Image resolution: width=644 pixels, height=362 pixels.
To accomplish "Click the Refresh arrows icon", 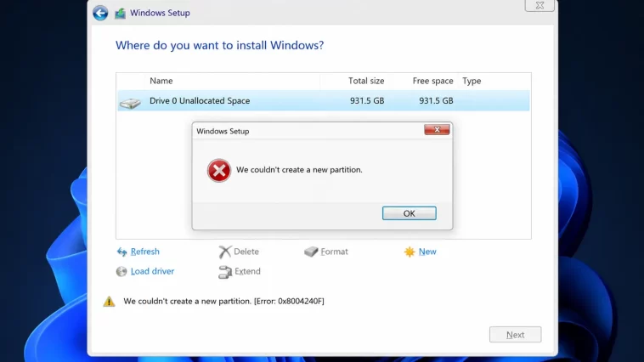I will (x=122, y=252).
